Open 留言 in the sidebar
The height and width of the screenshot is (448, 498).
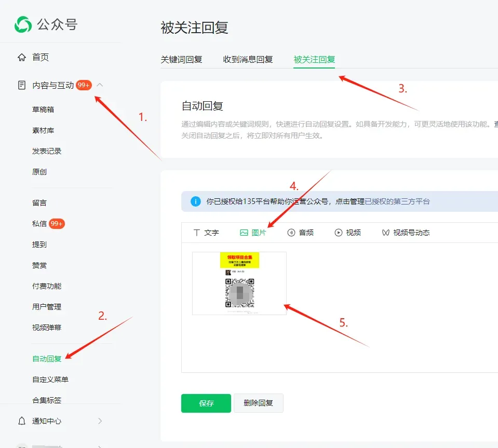pyautogui.click(x=39, y=203)
